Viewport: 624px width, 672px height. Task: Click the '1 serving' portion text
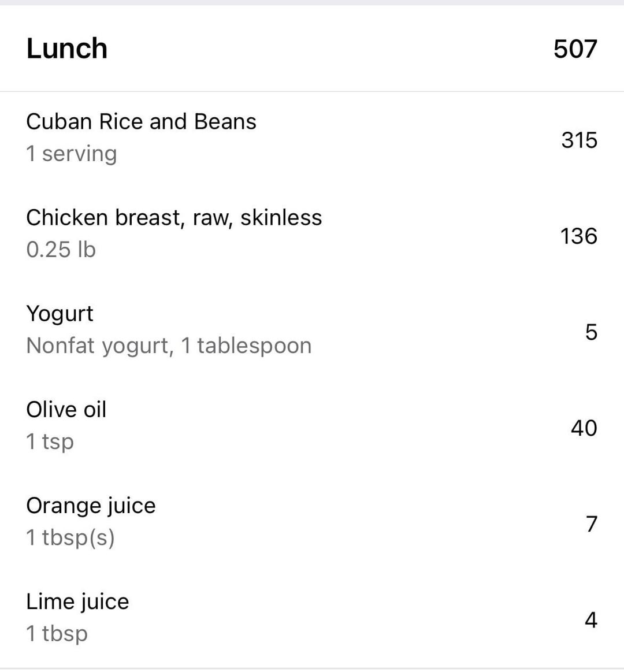pyautogui.click(x=72, y=154)
